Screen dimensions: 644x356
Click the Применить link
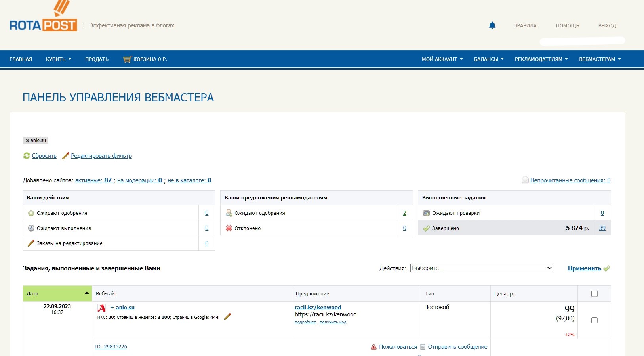point(584,268)
